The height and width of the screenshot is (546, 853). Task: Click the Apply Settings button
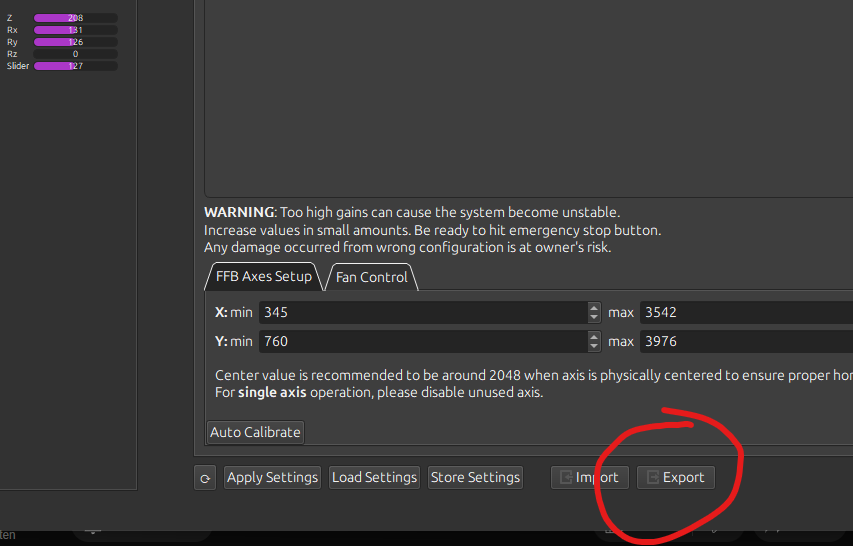(272, 477)
